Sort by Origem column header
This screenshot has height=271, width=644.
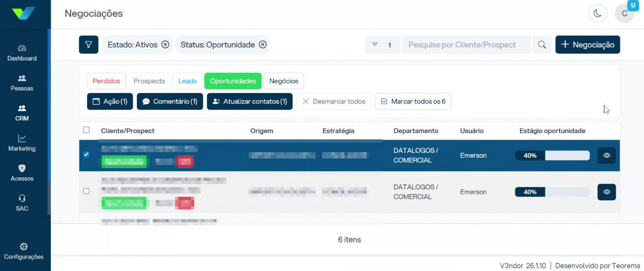click(x=262, y=131)
